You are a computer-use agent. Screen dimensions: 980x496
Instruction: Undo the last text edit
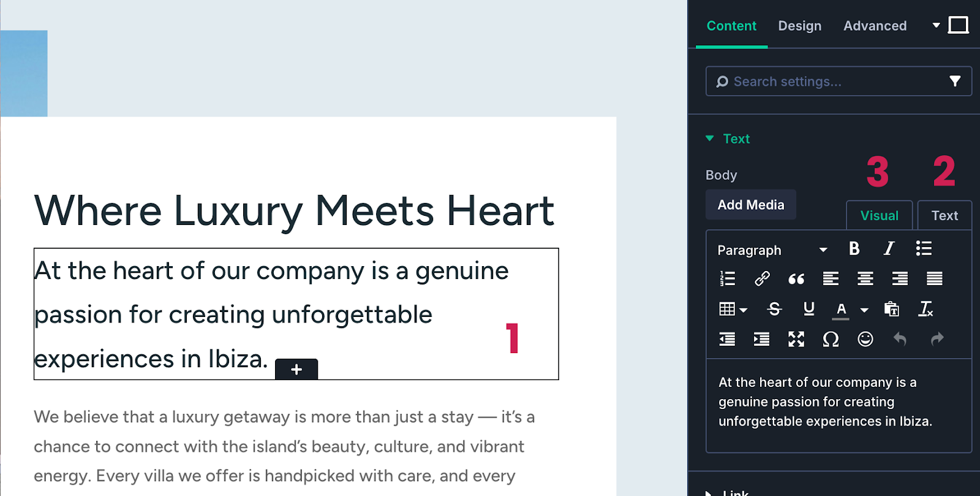(899, 339)
